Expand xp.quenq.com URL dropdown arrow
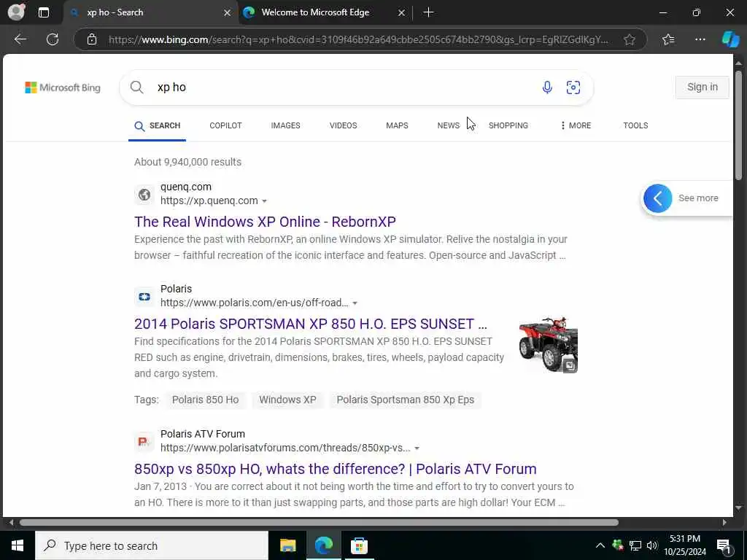The image size is (747, 560). 264,201
